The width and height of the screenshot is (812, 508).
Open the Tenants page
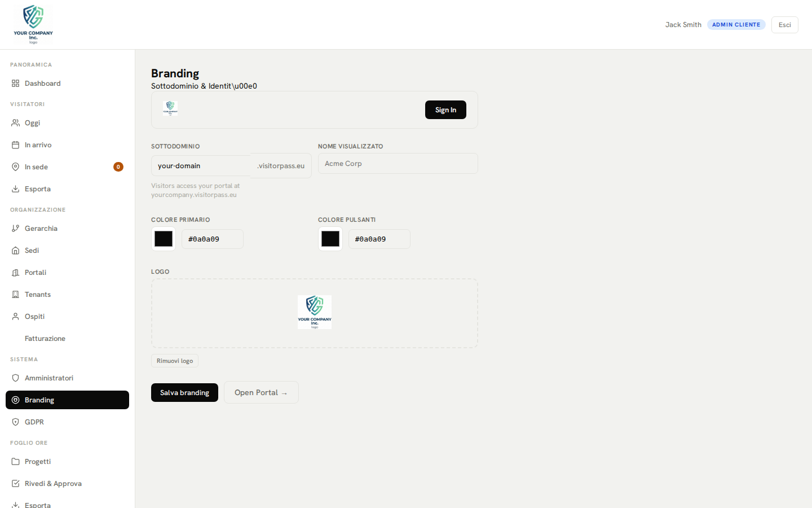click(38, 295)
